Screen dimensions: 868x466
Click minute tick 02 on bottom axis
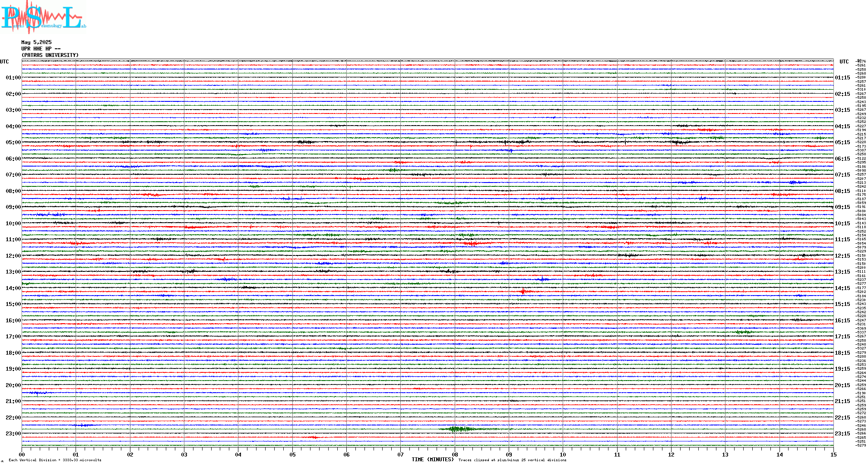[130, 454]
